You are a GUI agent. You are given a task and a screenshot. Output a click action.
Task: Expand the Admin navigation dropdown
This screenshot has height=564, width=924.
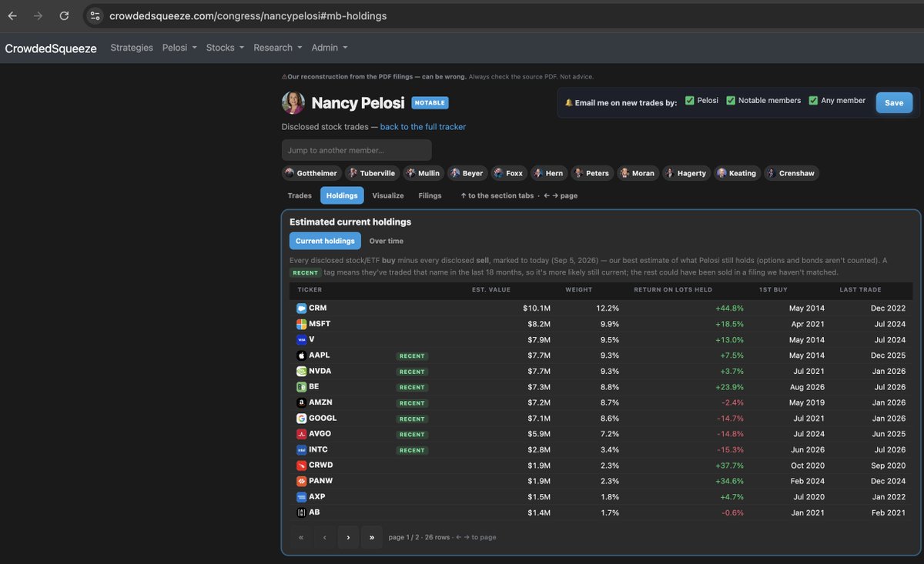(x=329, y=48)
